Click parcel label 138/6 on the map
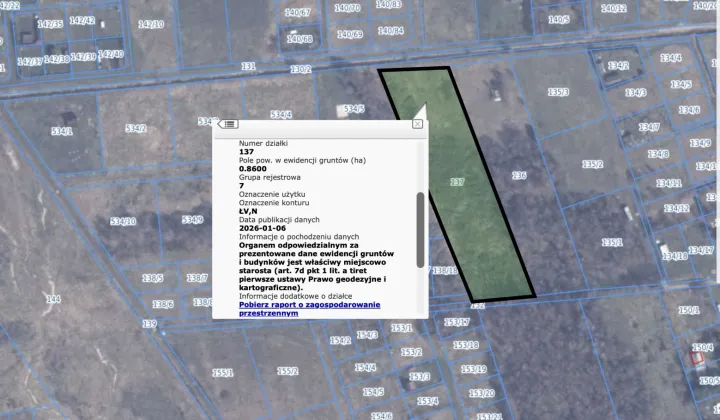 pyautogui.click(x=163, y=304)
